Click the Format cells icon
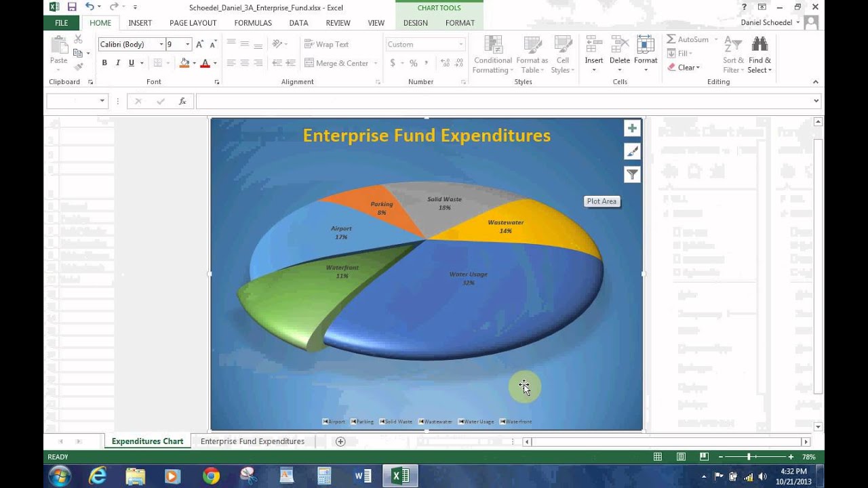The height and width of the screenshot is (488, 868). (646, 45)
